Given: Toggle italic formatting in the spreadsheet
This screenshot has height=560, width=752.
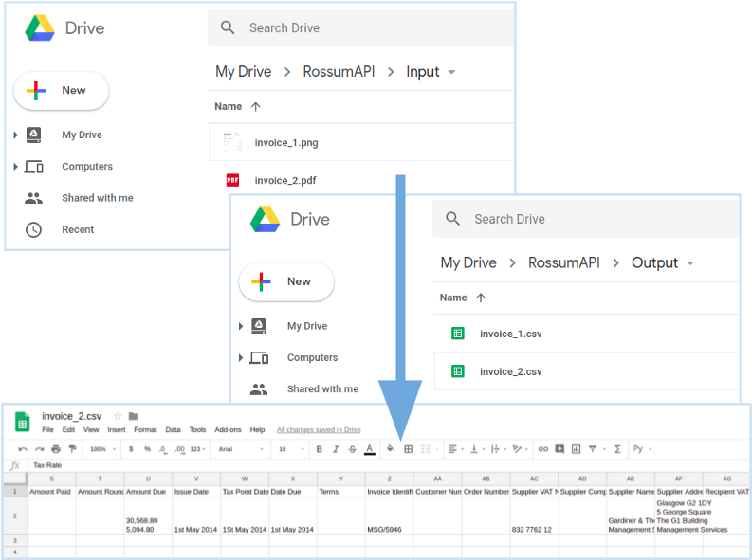Looking at the screenshot, I should coord(336,449).
